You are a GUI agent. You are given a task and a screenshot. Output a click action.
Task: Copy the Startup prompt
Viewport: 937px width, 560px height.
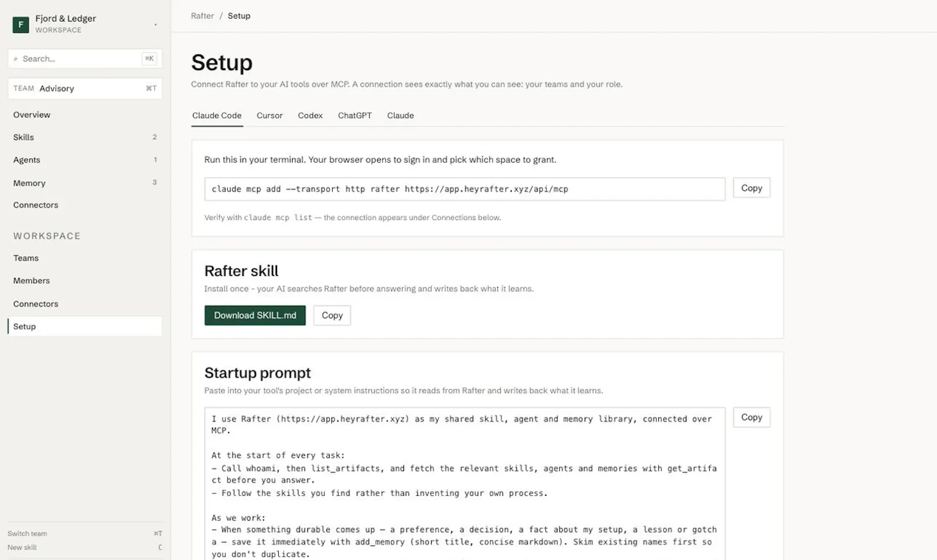752,417
